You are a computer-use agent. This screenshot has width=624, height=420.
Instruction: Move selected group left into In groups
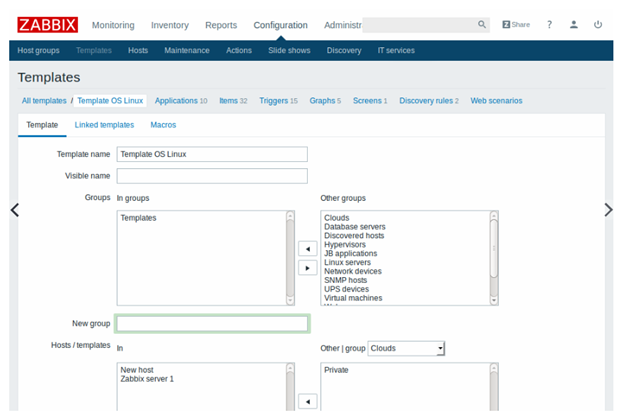click(308, 248)
